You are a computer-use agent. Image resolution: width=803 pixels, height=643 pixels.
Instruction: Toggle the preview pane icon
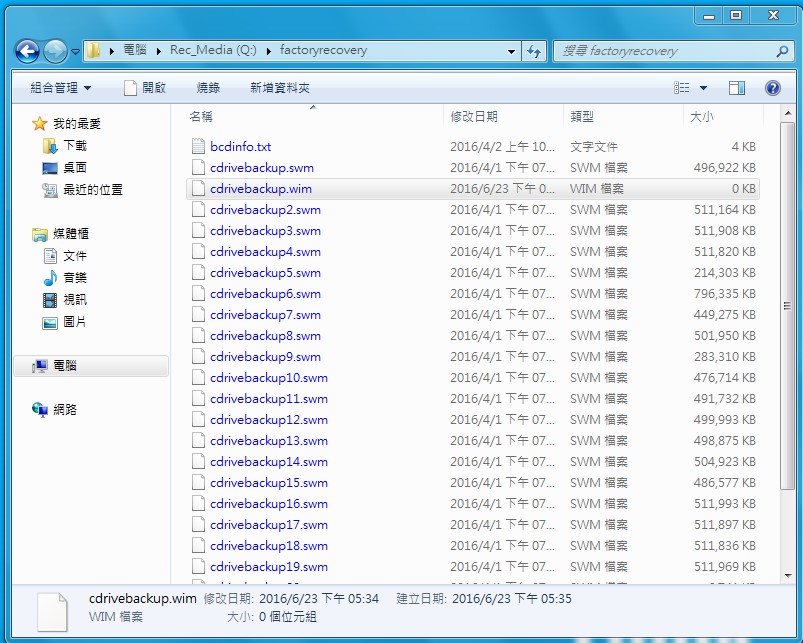(x=738, y=88)
